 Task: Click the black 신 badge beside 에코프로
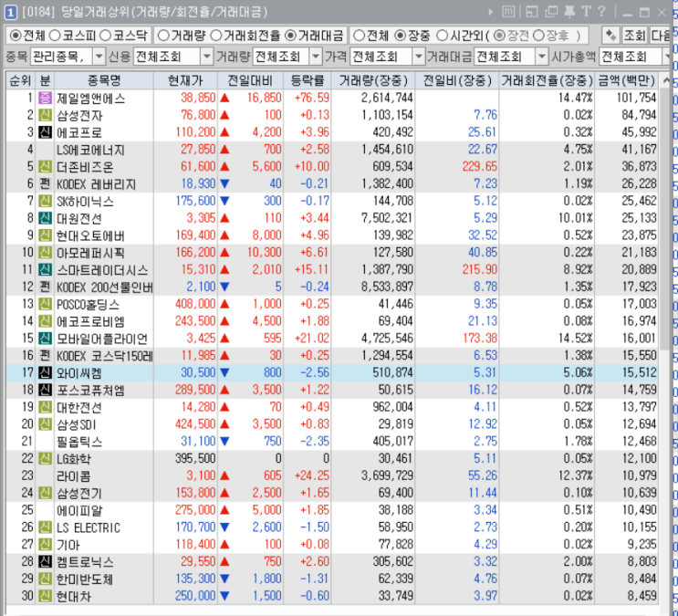click(x=45, y=132)
